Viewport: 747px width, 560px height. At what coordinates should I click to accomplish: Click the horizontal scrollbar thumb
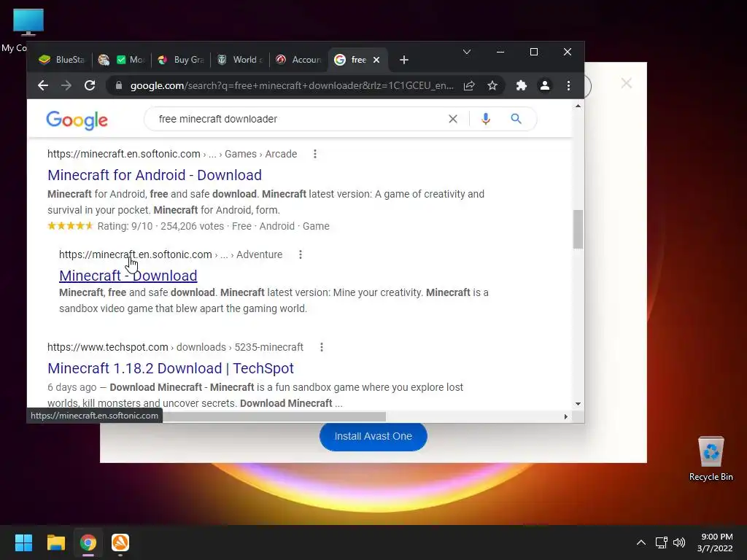point(274,416)
